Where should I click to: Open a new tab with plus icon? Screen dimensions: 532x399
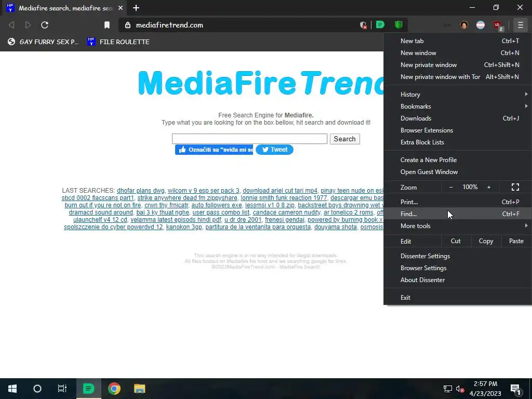tap(136, 8)
